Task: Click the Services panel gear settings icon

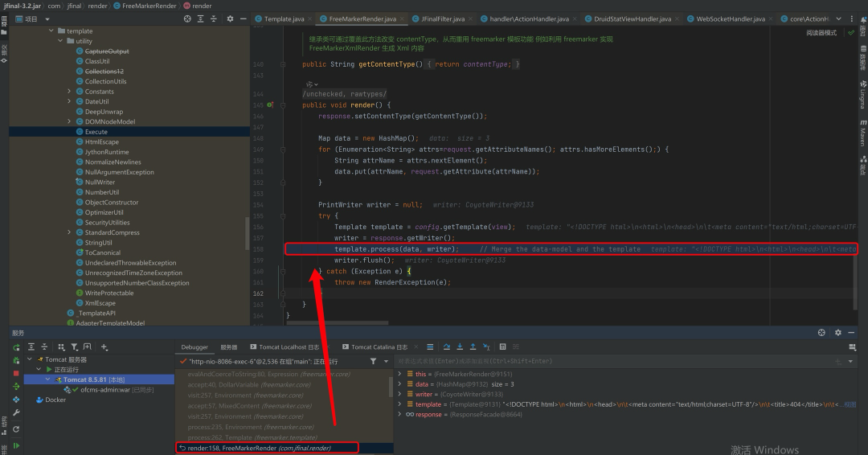Action: 837,333
